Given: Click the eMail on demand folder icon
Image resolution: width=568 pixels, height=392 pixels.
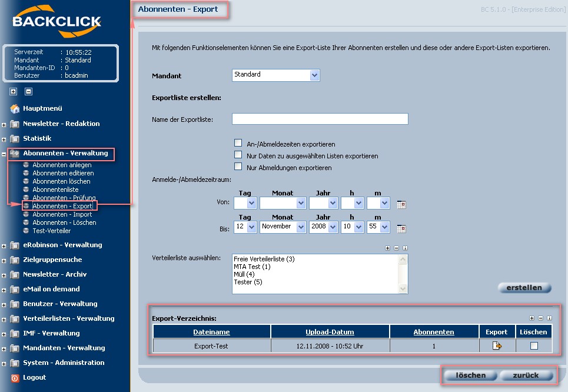Looking at the screenshot, I should (15, 289).
